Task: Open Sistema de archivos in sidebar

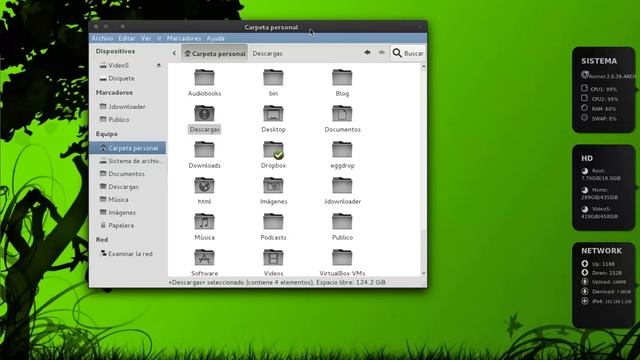Action: (x=131, y=161)
